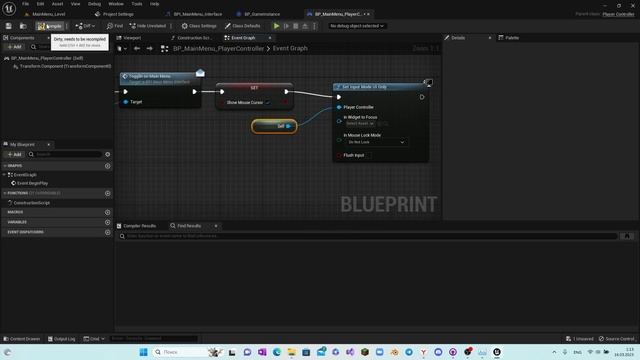Viewport: 640px width, 360px height.
Task: Click the graph Back navigation arrow
Action: click(x=137, y=49)
